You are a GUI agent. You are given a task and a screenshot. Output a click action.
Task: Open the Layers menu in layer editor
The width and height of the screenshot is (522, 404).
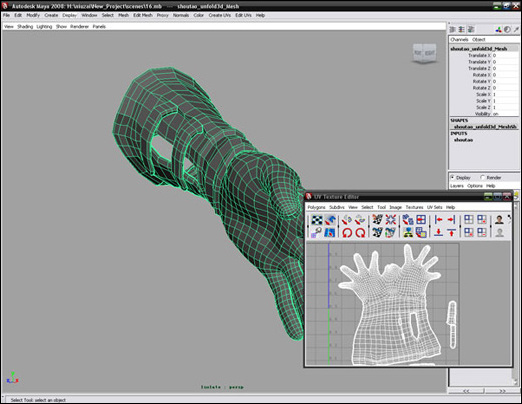[457, 186]
